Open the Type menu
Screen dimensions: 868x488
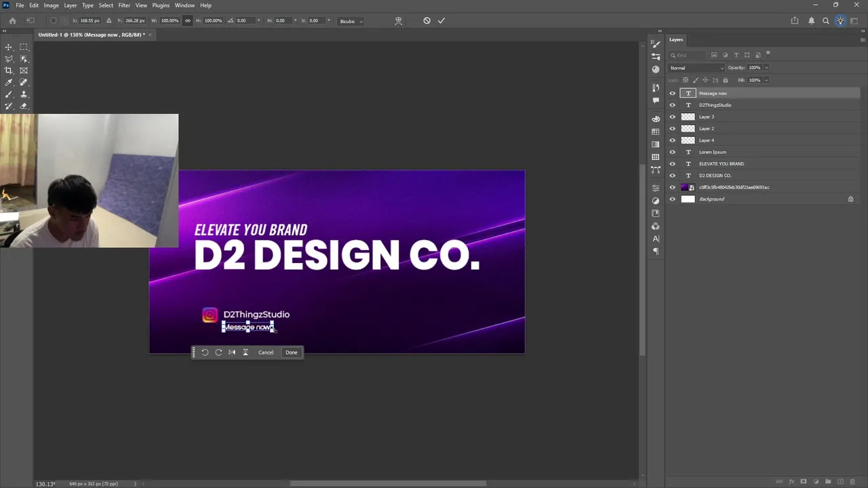point(87,5)
